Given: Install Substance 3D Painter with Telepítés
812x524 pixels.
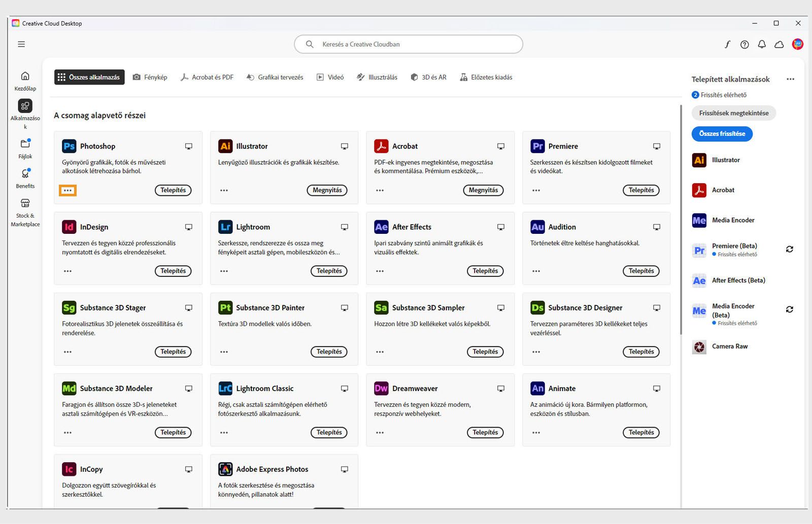Looking at the screenshot, I should click(x=329, y=352).
